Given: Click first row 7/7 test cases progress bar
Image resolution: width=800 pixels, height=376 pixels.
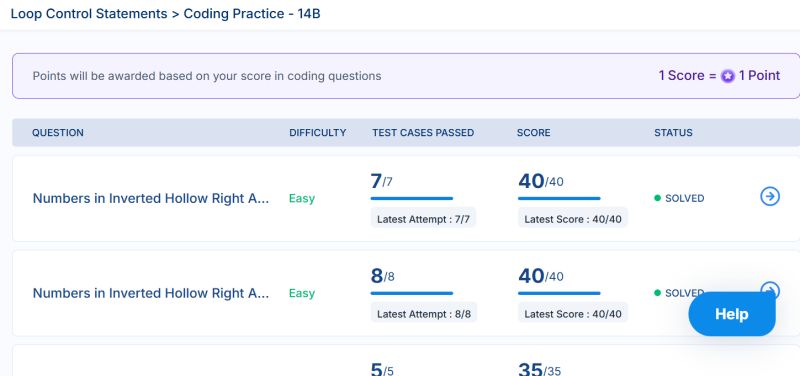Looking at the screenshot, I should click(412, 198).
